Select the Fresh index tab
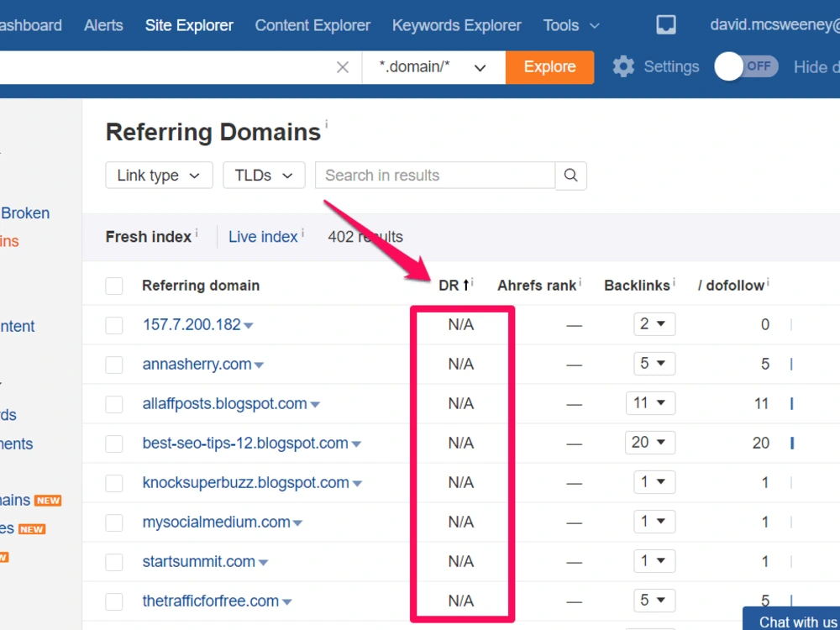The image size is (840, 630). pos(149,237)
